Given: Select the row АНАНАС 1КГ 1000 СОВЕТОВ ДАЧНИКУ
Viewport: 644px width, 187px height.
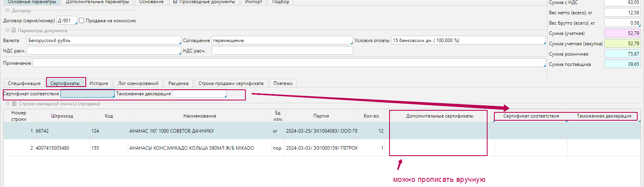Looking at the screenshot, I should pyautogui.click(x=172, y=131).
